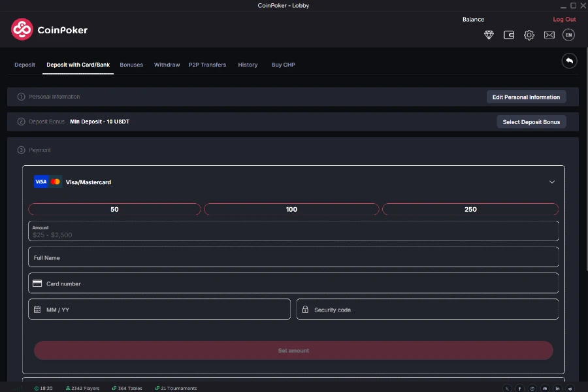The image size is (588, 392).
Task: Go to the Buy CHP tab
Action: (x=283, y=65)
